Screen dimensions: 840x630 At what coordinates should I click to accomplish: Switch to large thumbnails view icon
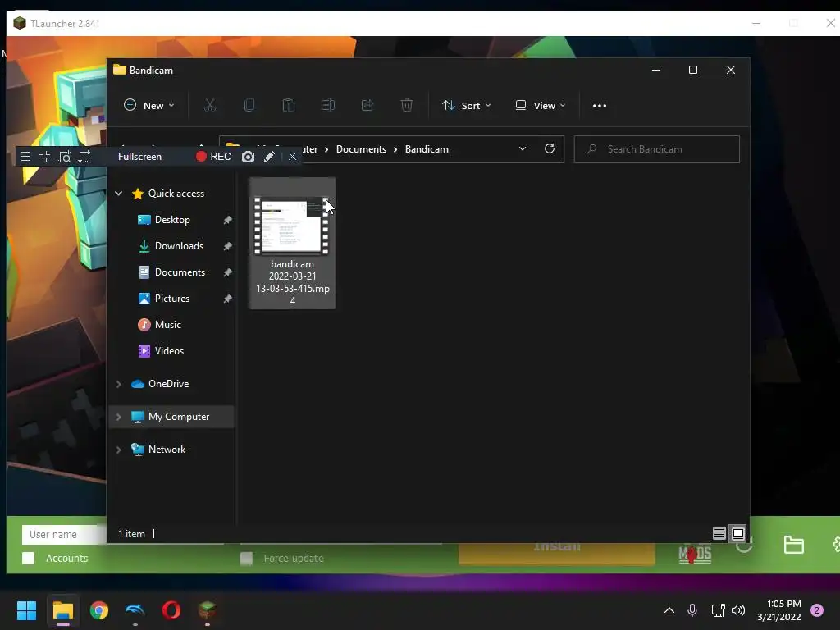[x=738, y=533]
